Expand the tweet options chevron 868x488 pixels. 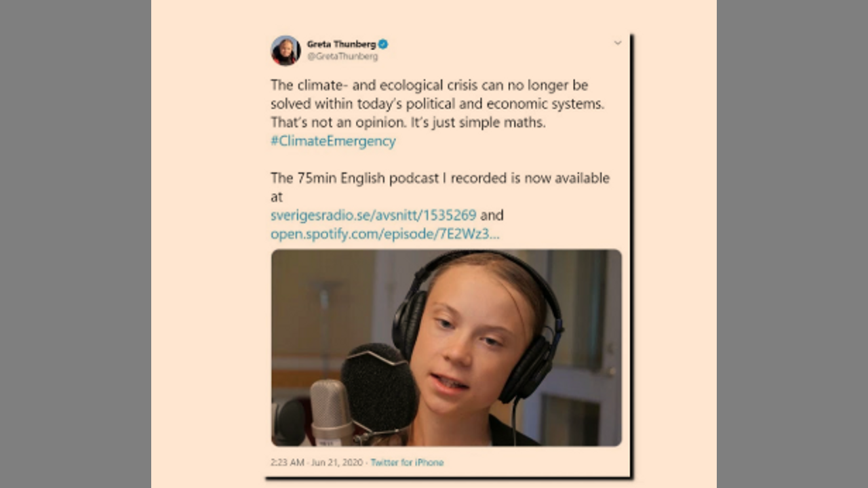pyautogui.click(x=617, y=43)
